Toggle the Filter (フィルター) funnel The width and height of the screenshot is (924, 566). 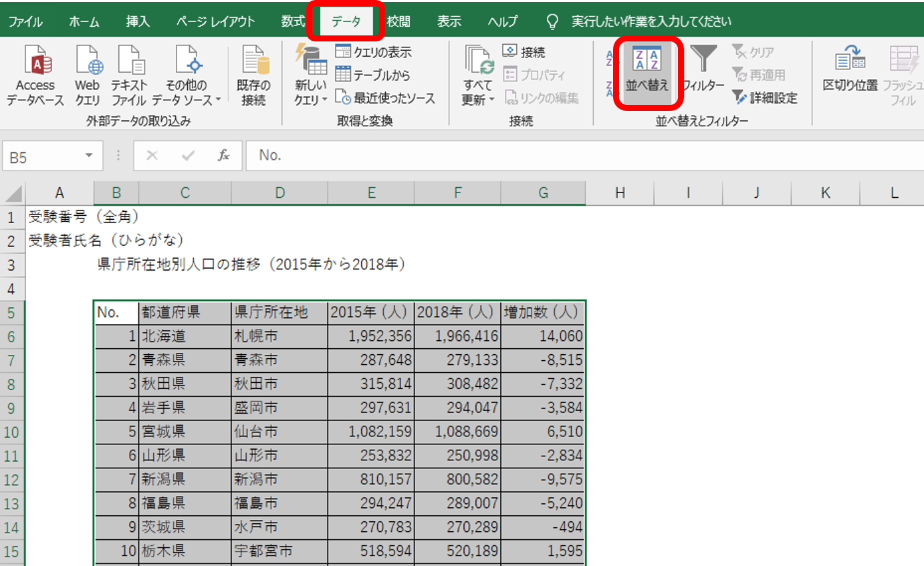point(703,69)
